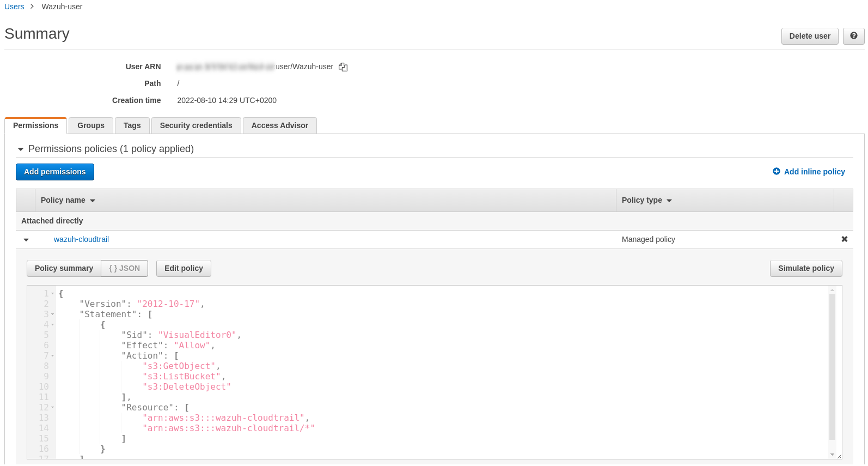Copy the User ARN to clipboard
Viewport: 868px width, 466px height.
[343, 67]
